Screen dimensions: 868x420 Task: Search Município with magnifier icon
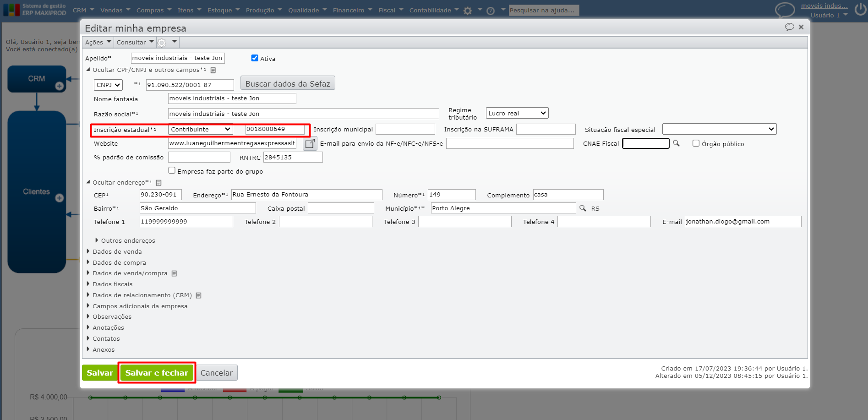pyautogui.click(x=583, y=208)
